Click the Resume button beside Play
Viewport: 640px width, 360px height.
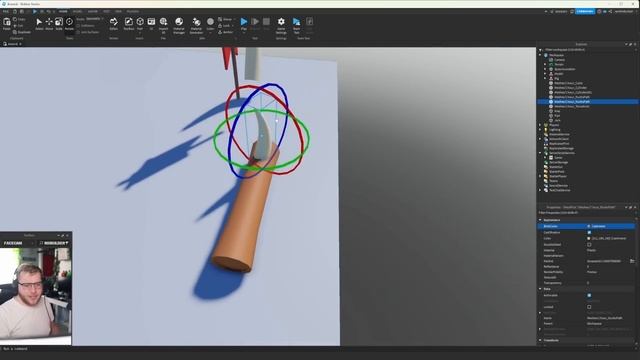tap(255, 24)
